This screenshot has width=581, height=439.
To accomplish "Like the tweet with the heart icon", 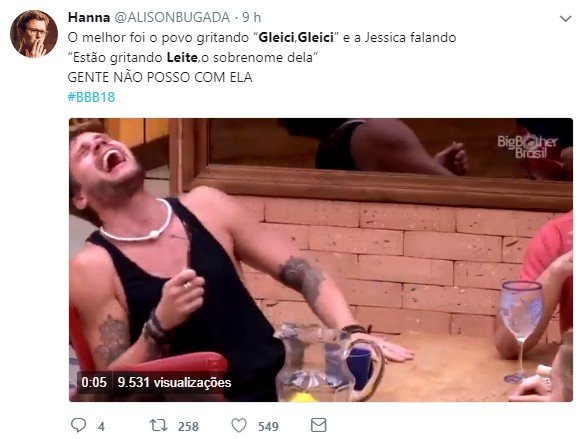I will coord(239,425).
